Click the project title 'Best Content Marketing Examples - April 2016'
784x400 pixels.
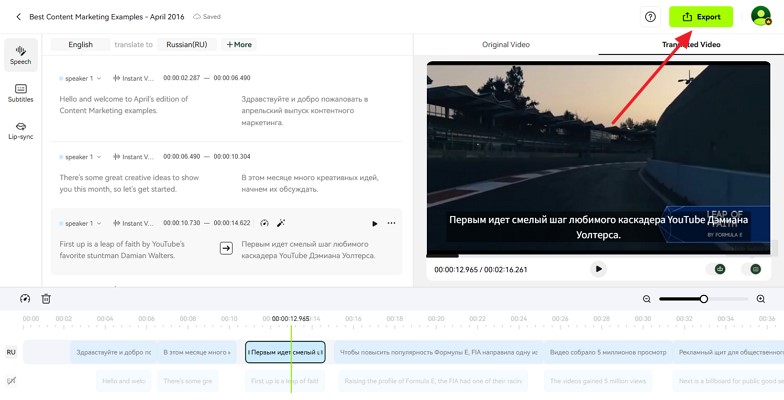click(106, 16)
